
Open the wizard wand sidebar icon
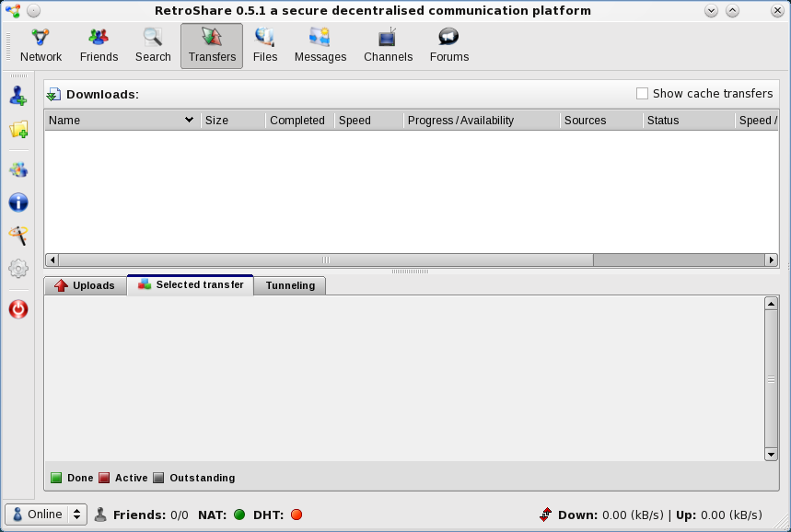click(x=18, y=236)
